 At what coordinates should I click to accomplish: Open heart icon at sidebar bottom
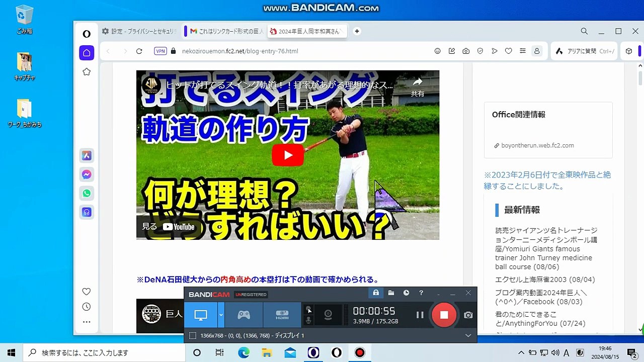pos(87,292)
